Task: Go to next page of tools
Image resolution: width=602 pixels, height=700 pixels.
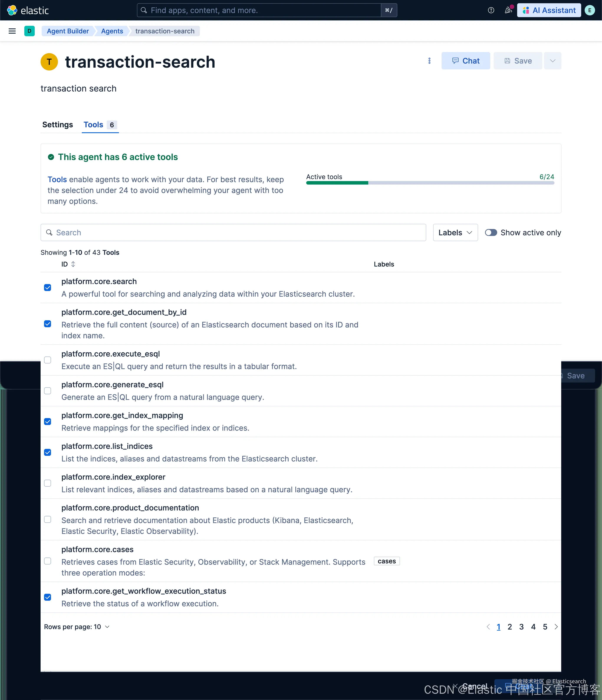Action: tap(556, 627)
